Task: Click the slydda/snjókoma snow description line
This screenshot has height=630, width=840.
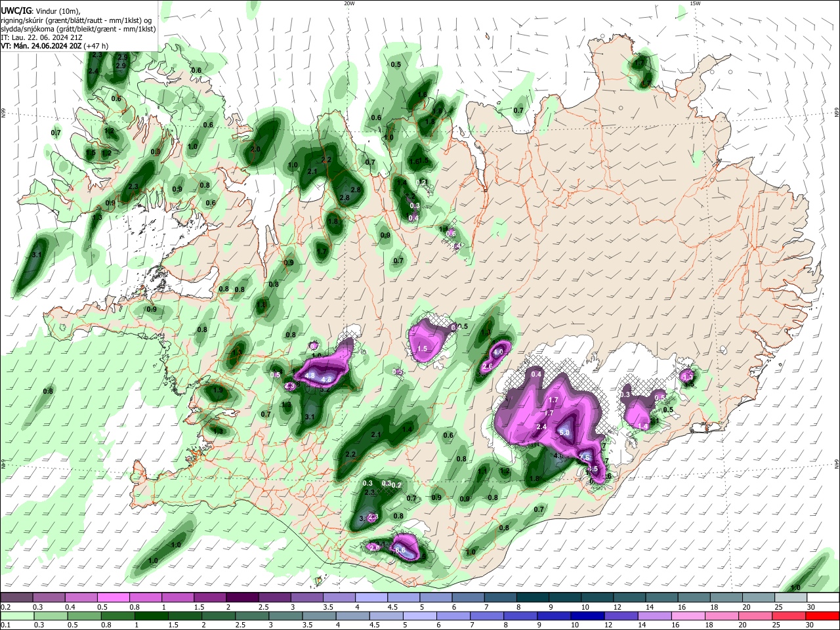Action: [78, 29]
